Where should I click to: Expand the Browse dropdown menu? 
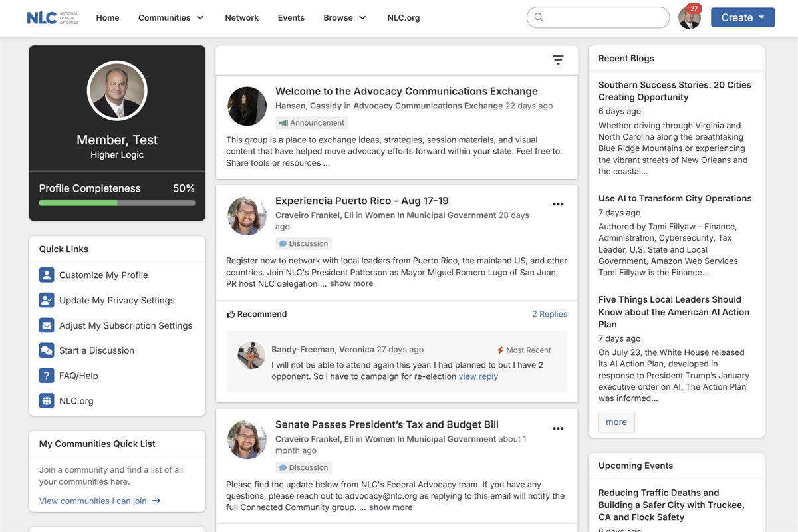pyautogui.click(x=344, y=18)
